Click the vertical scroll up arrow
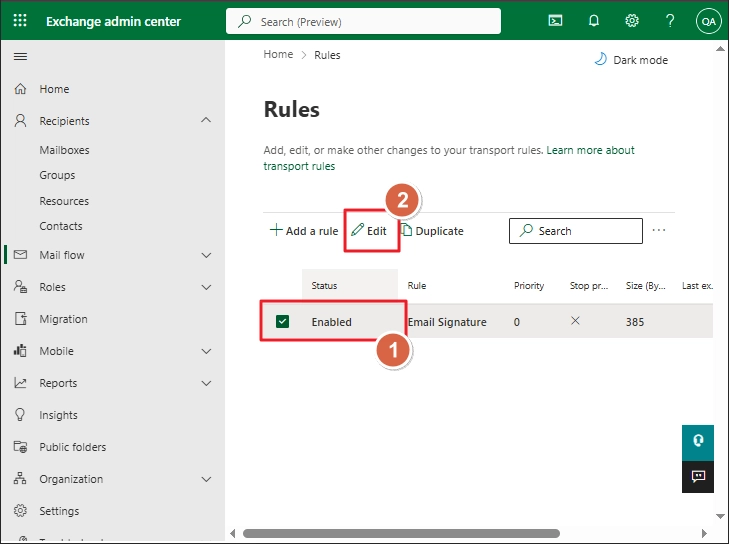 tap(720, 48)
